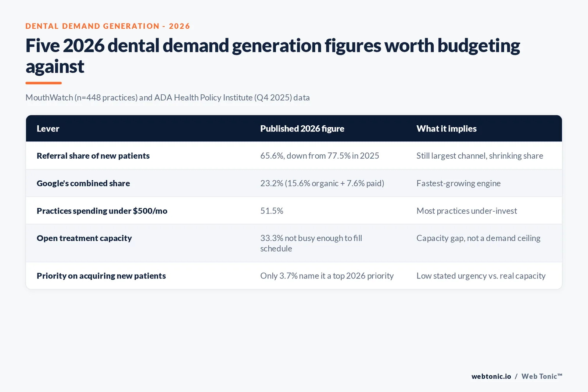Screen dimensions: 588x392
Task: Click the cell '65.6%, down from 77.5% in 2025'
Action: pyautogui.click(x=320, y=156)
